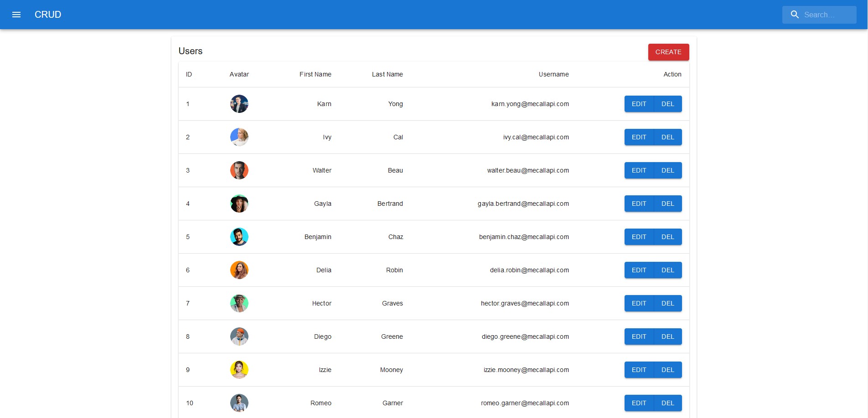Delete the user Delia Robin
The width and height of the screenshot is (868, 418).
[x=667, y=270]
